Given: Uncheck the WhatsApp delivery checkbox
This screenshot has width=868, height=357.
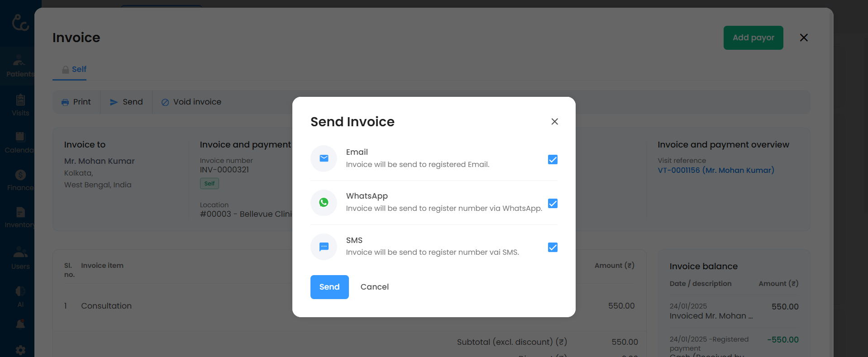Looking at the screenshot, I should click(x=553, y=204).
